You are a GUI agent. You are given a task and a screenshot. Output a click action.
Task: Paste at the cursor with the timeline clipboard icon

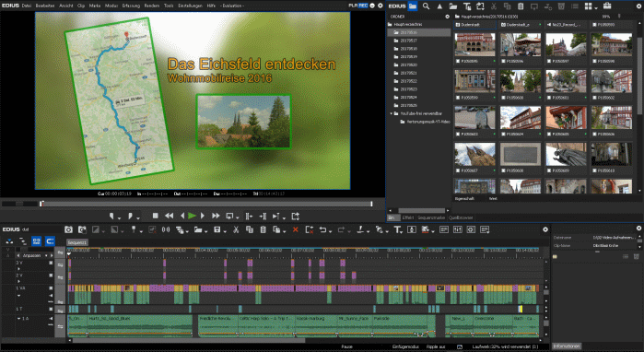point(263,229)
